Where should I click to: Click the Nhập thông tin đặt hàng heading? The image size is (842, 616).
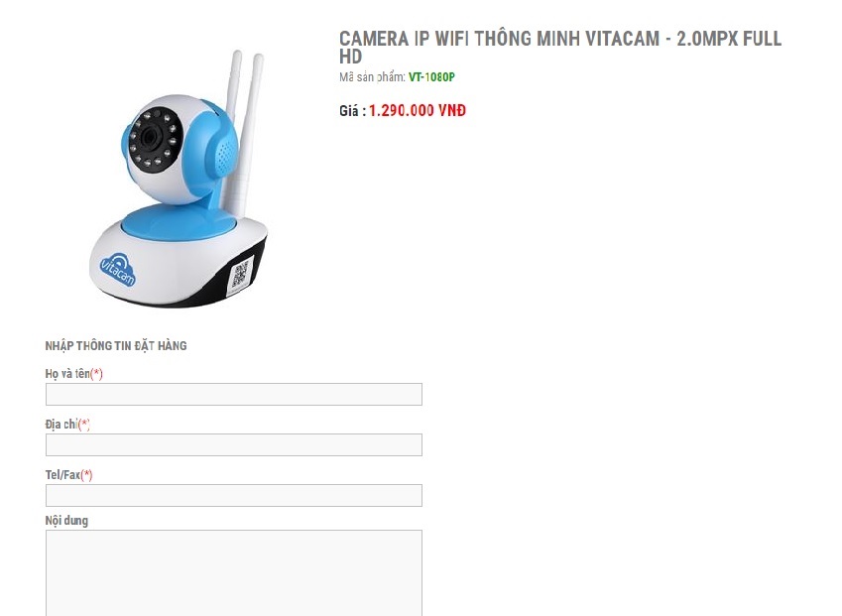click(116, 346)
